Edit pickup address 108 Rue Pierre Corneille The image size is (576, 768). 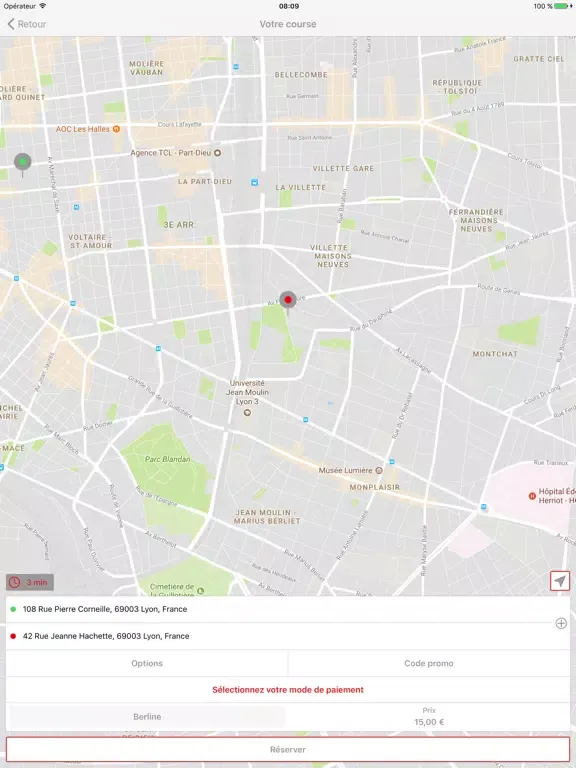point(279,609)
